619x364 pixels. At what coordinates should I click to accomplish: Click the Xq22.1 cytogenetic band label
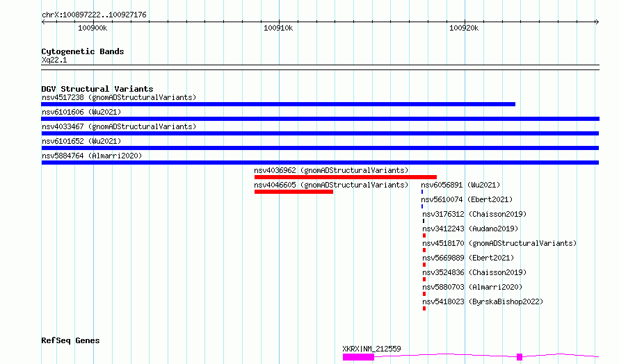(x=54, y=60)
